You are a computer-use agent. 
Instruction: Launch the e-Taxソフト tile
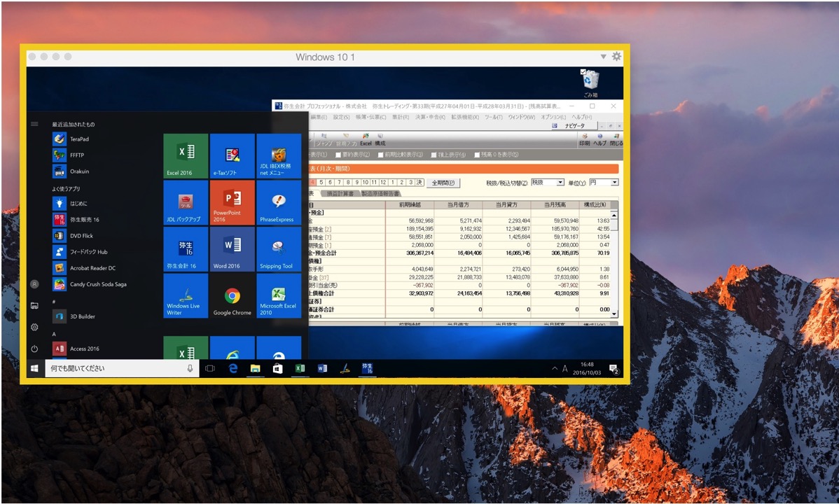tap(232, 155)
